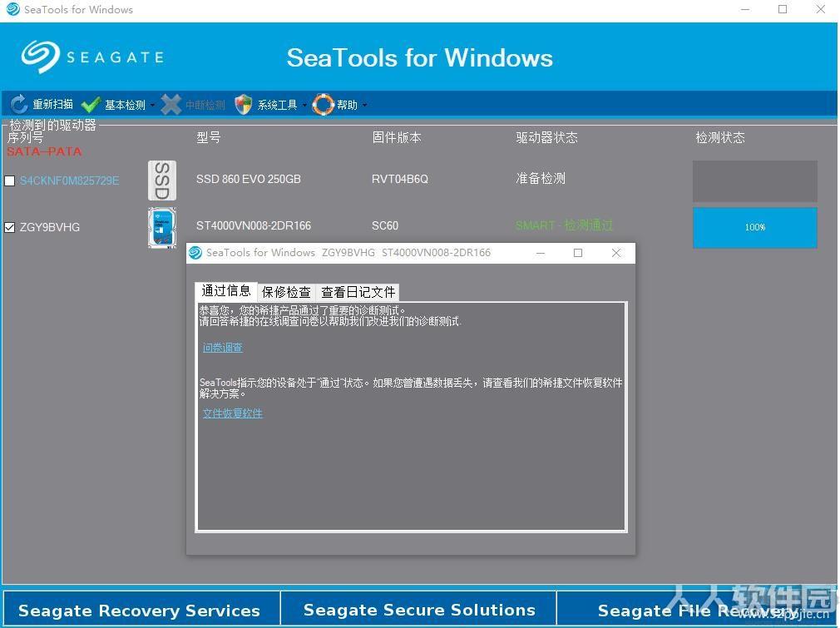Screen dimensions: 840x628
Task: Click the 驱动器状态 column header
Action: [546, 138]
